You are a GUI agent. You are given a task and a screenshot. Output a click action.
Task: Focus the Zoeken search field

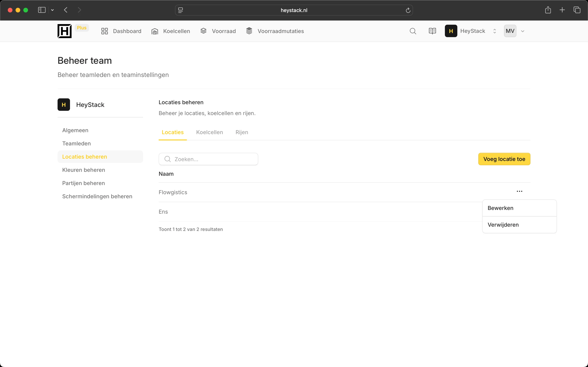click(208, 159)
